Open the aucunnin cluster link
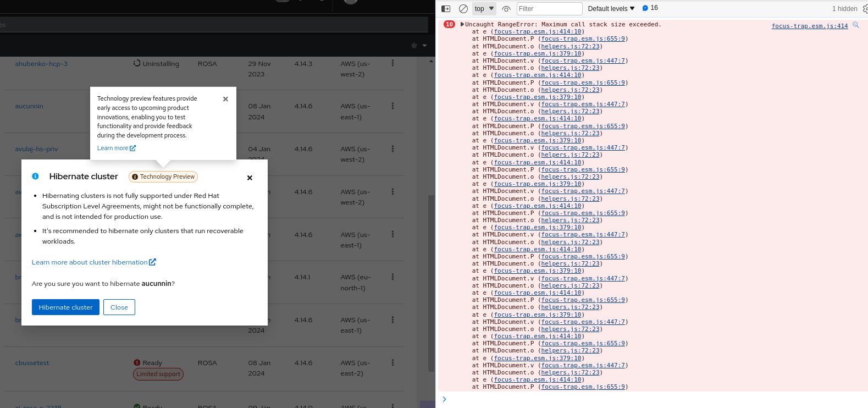The height and width of the screenshot is (408, 868). click(29, 106)
